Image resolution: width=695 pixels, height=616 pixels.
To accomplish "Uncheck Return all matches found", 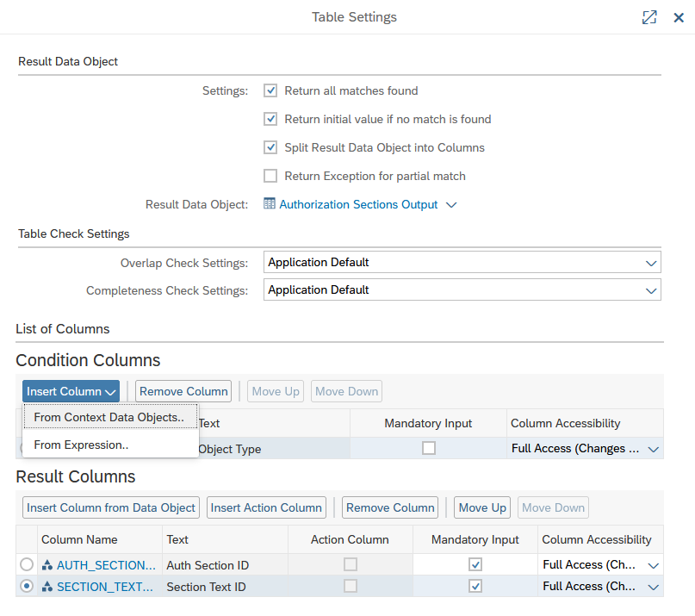I will coord(270,90).
